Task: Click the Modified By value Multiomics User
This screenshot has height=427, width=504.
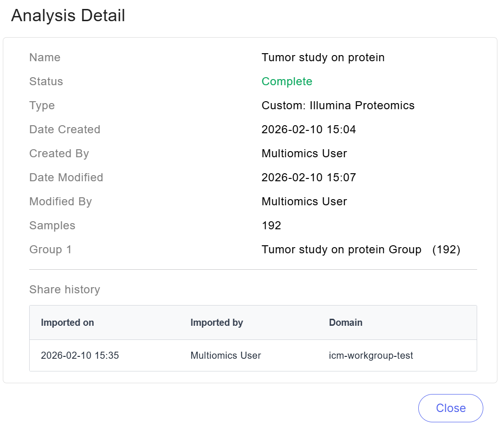Action: (304, 201)
